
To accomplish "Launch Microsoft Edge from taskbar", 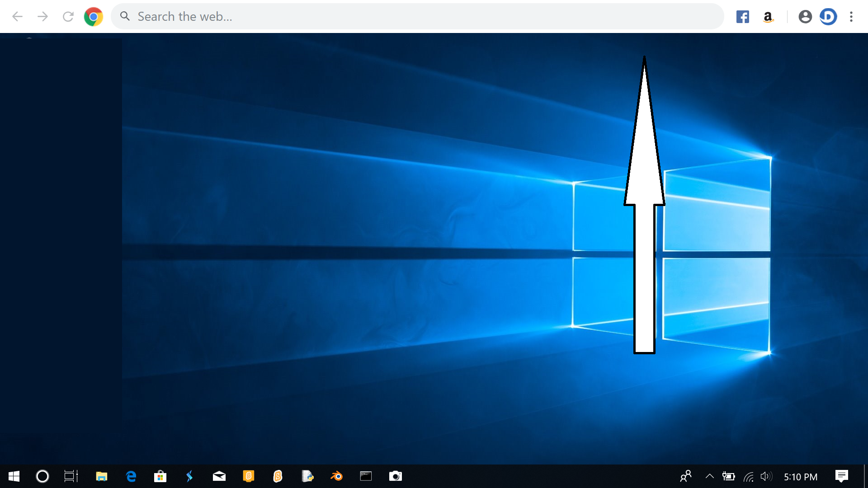I will [131, 476].
